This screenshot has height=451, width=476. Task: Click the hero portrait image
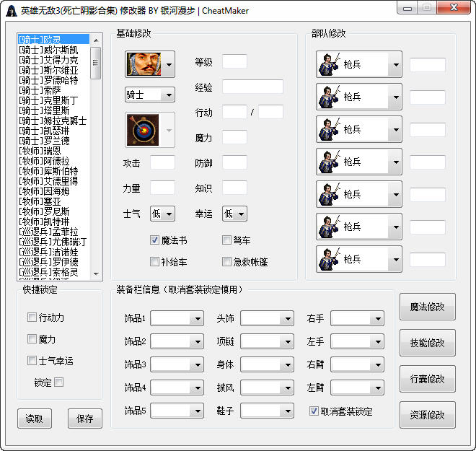pos(143,65)
